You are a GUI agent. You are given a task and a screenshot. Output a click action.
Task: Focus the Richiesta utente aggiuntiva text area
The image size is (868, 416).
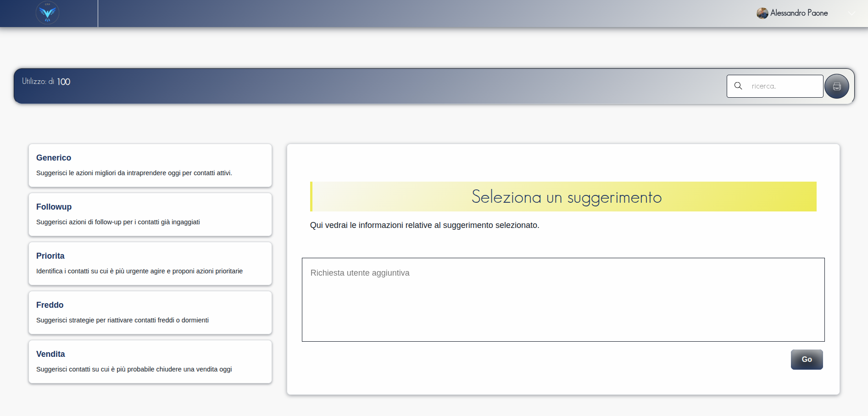563,300
